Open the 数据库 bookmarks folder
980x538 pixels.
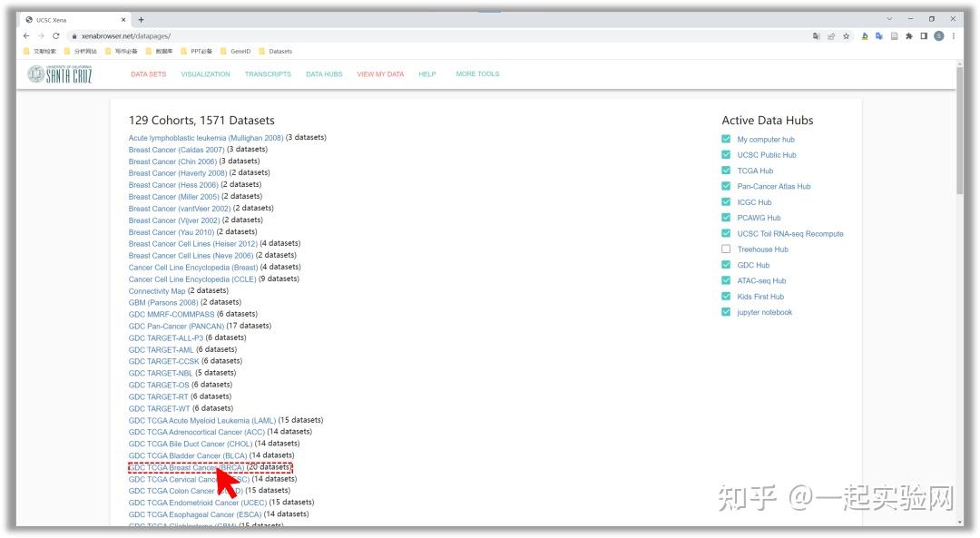160,51
